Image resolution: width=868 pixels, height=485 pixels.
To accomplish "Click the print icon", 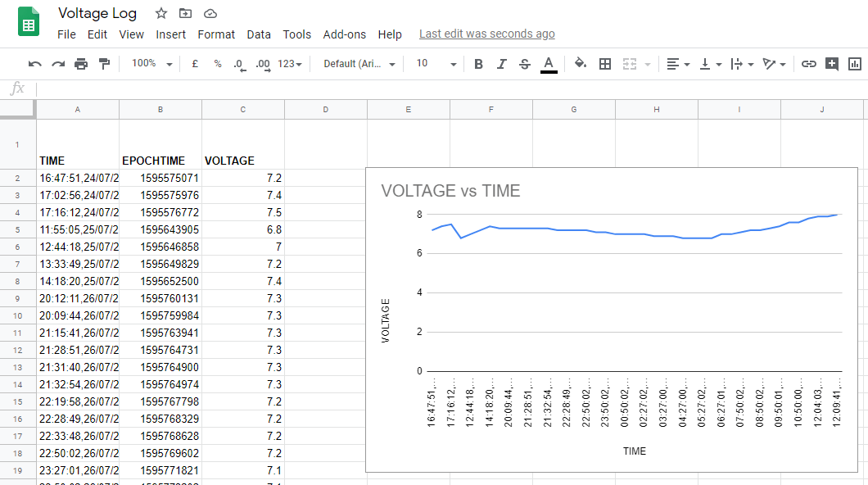I will [x=81, y=64].
